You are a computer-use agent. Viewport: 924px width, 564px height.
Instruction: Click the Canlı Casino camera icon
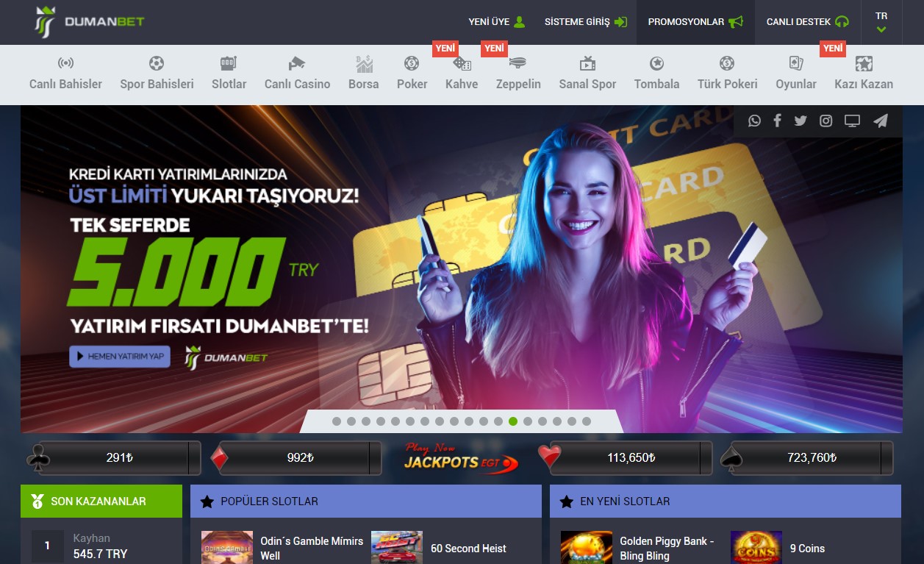pyautogui.click(x=297, y=63)
